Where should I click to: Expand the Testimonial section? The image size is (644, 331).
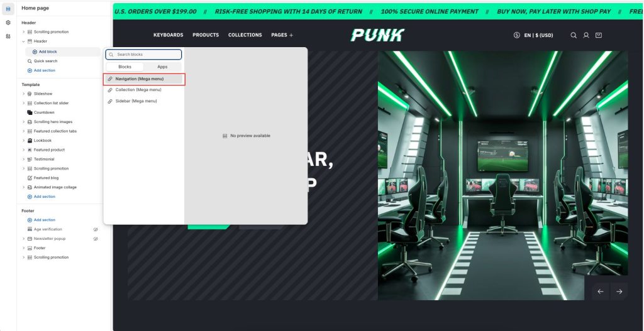pos(23,159)
